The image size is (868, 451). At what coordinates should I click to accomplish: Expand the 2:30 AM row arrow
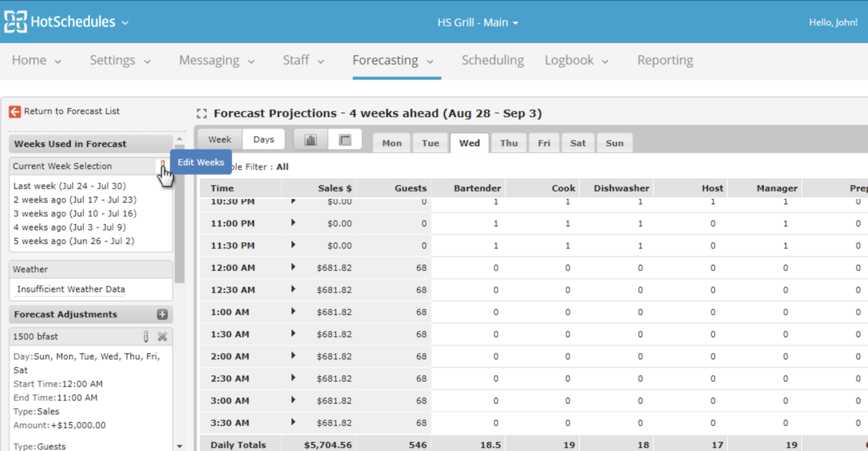point(293,378)
